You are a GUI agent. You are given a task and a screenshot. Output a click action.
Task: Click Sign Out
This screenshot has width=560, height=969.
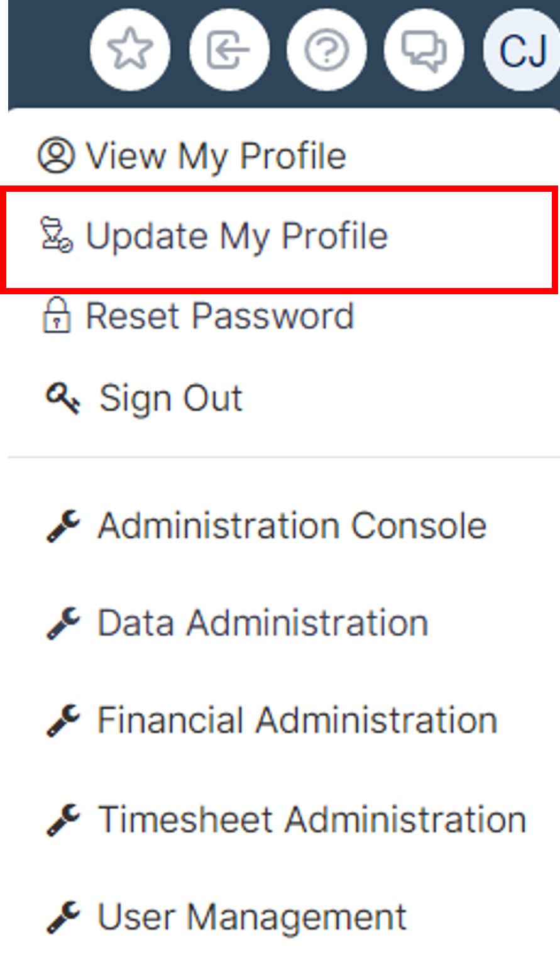coord(171,399)
